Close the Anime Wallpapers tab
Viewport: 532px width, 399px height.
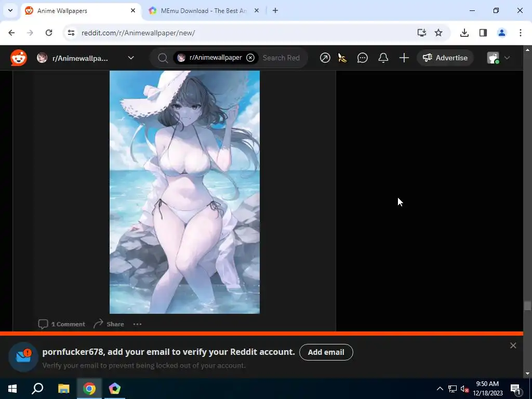pos(133,10)
